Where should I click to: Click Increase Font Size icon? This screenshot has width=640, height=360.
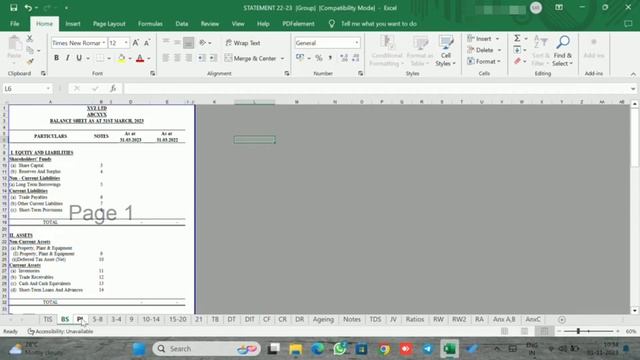point(136,42)
